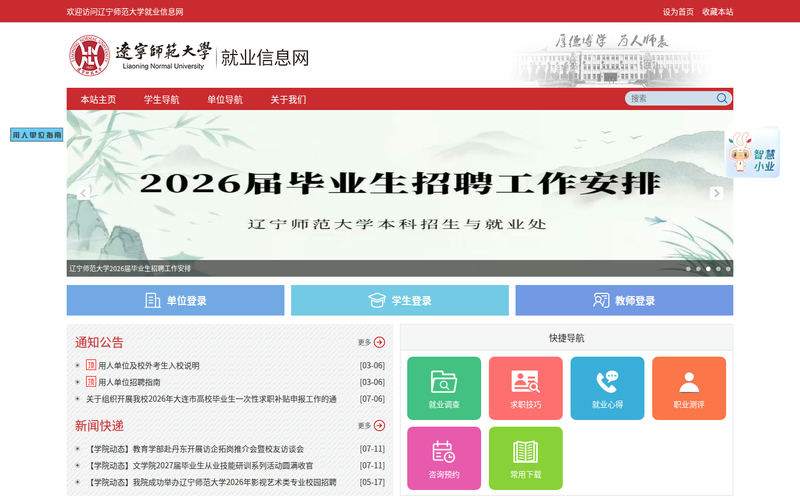
Task: Select the last banner pagination dot
Action: tap(728, 268)
